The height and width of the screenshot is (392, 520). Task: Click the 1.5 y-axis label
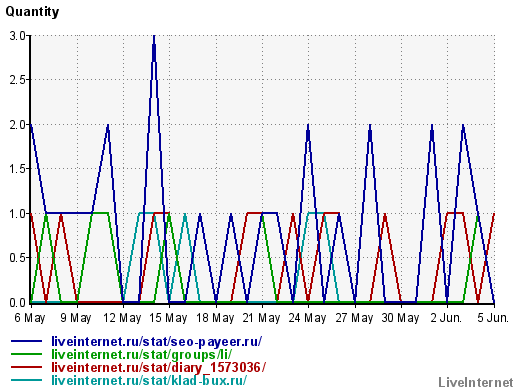pyautogui.click(x=17, y=169)
